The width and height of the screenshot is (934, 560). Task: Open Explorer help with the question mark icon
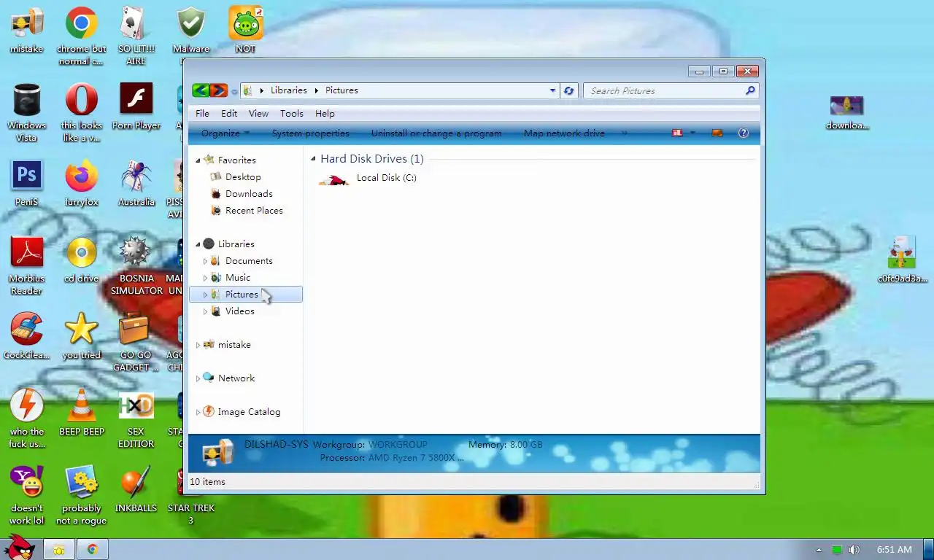pos(744,133)
